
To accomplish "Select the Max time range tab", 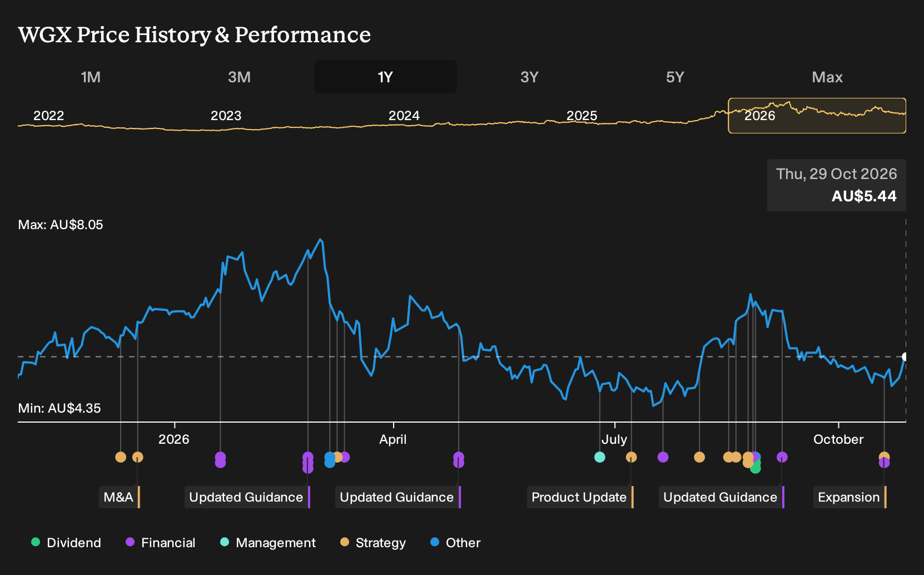I will (827, 77).
